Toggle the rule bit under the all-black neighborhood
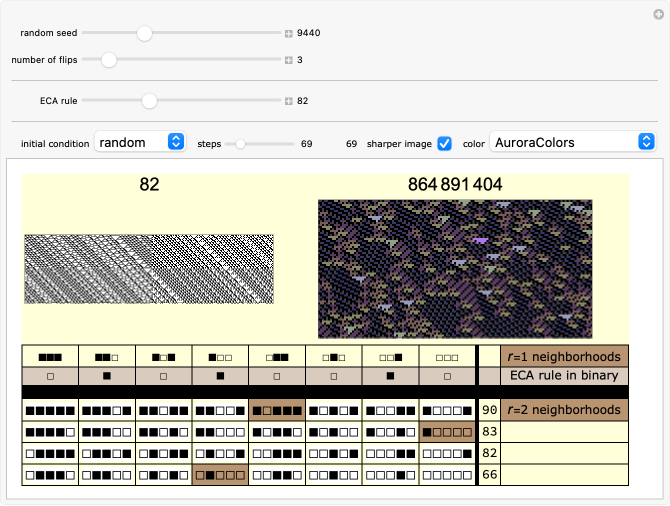The height and width of the screenshot is (506, 670). pos(50,376)
